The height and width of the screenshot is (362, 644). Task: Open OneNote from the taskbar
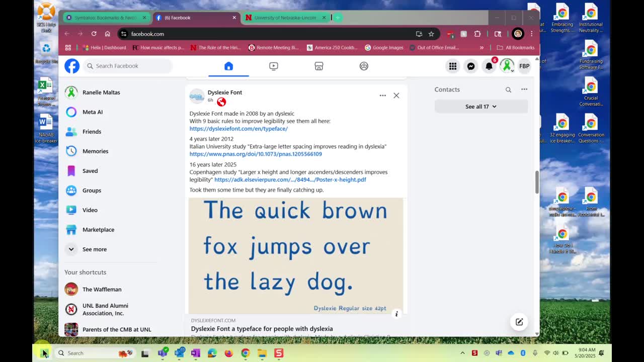coord(196,353)
